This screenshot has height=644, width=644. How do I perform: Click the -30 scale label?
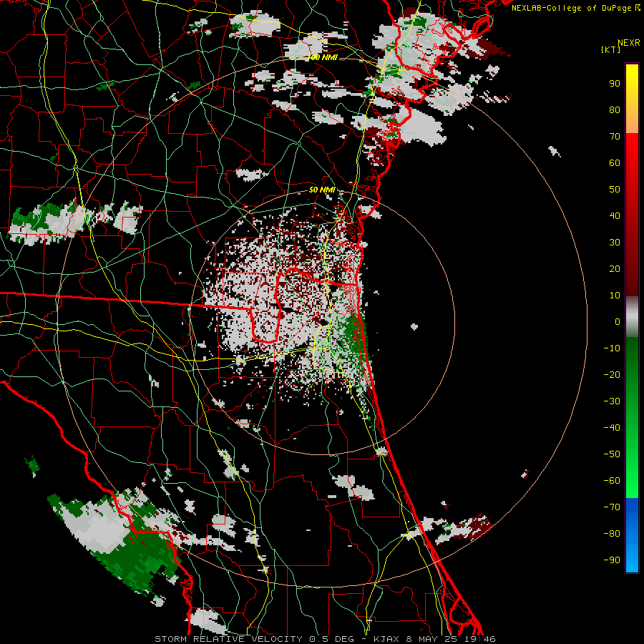tap(612, 401)
